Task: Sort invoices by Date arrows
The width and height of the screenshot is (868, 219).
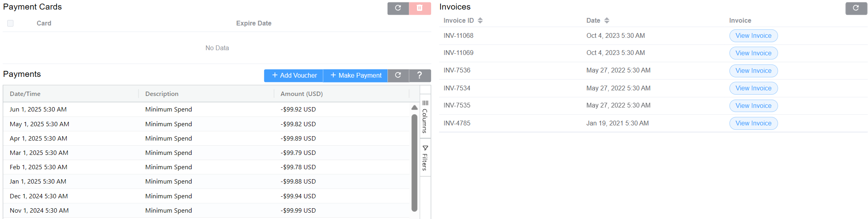Action: click(x=607, y=21)
